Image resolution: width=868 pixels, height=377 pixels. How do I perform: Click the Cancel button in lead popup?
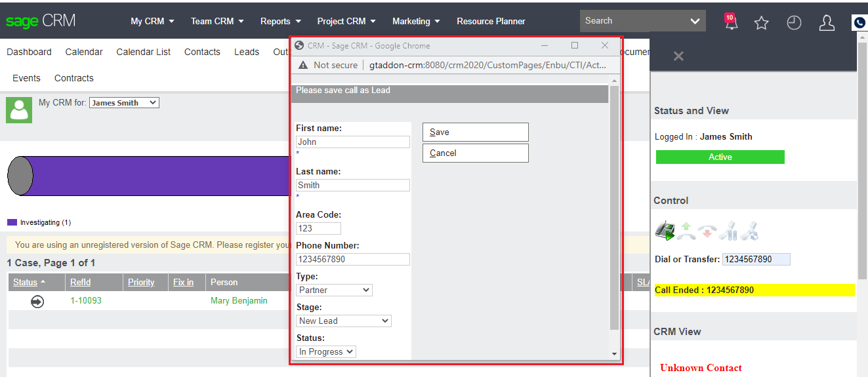point(475,153)
